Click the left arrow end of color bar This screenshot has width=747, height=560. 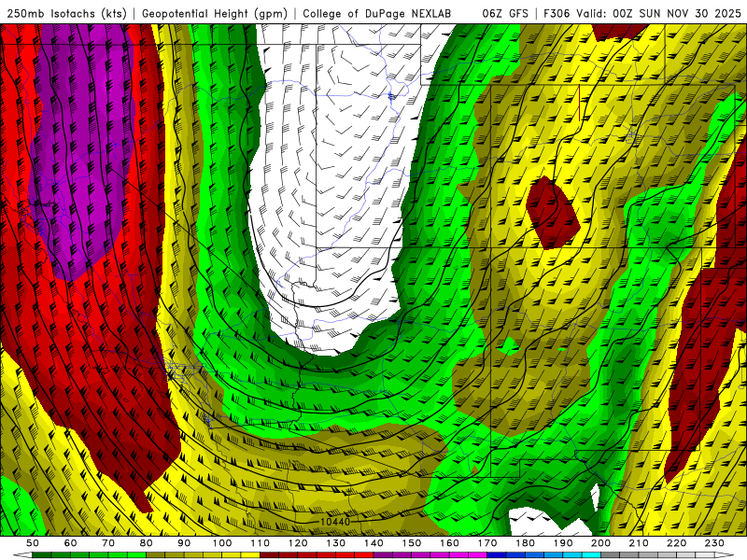22,555
